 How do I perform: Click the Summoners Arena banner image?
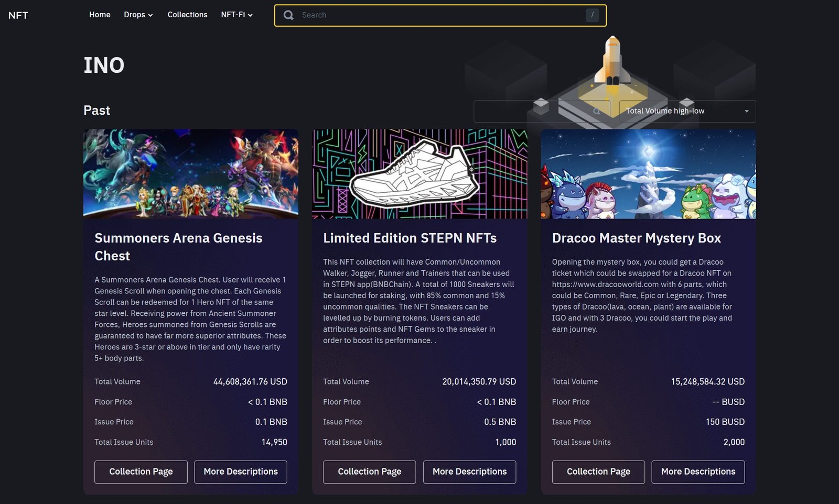(190, 173)
